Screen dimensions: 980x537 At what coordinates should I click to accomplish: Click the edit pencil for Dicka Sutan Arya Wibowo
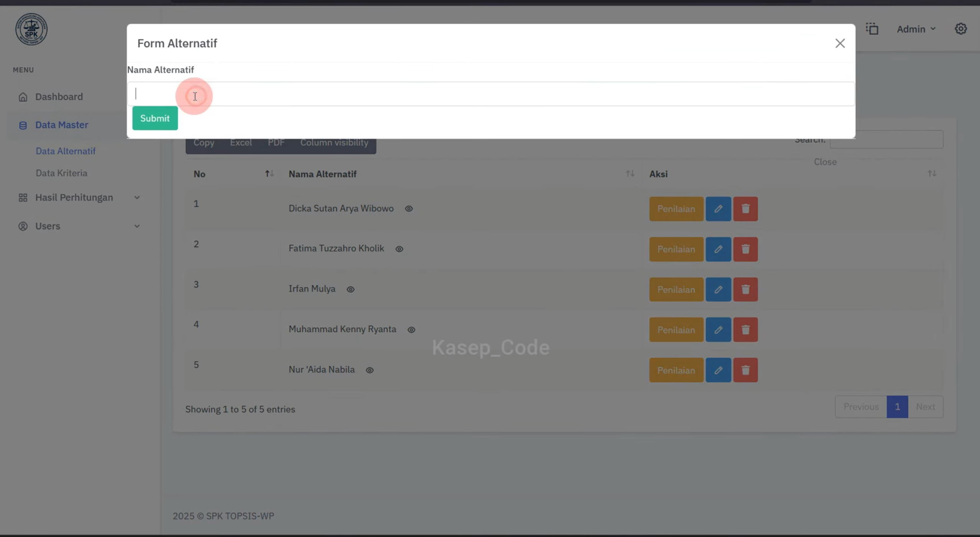click(x=718, y=209)
